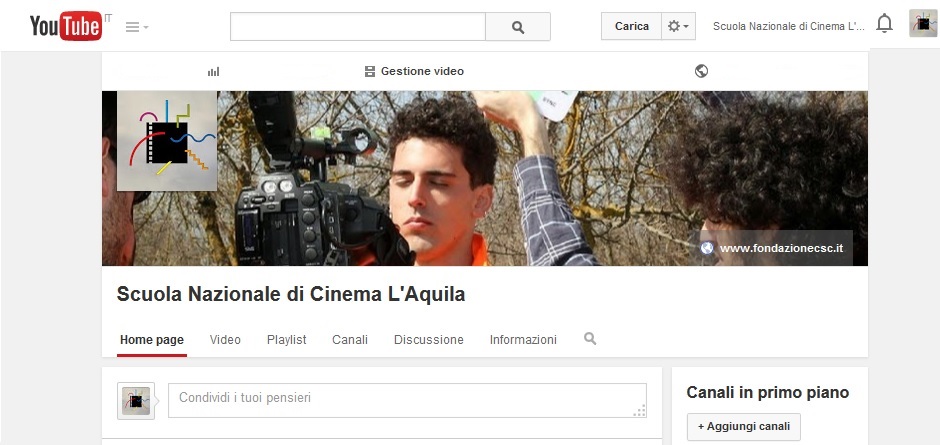
Task: Click the YouTube logo
Action: coord(65,26)
